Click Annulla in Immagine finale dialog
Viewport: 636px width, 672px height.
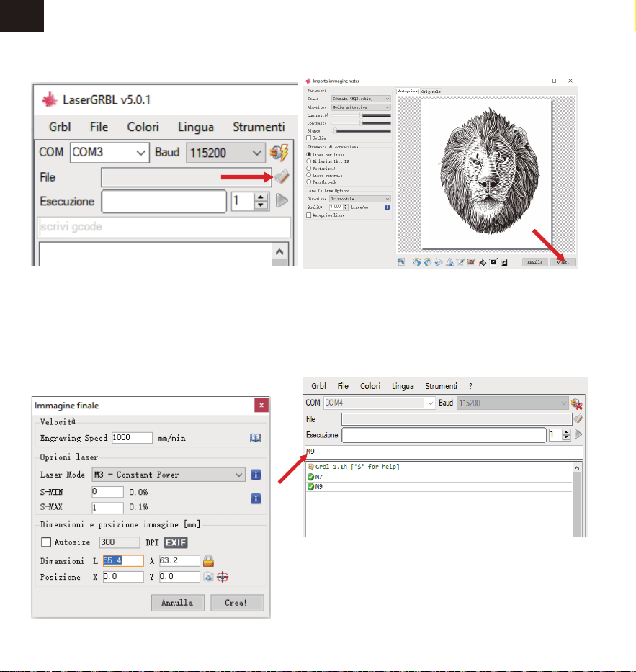pyautogui.click(x=177, y=603)
